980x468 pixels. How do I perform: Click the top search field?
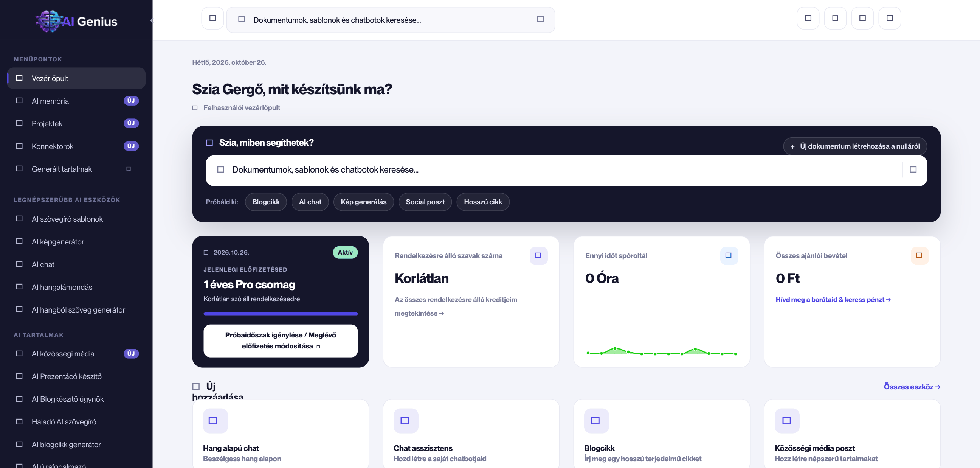click(390, 20)
